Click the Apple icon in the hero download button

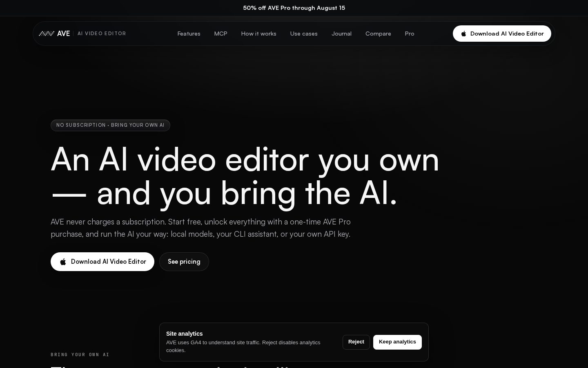pos(63,262)
